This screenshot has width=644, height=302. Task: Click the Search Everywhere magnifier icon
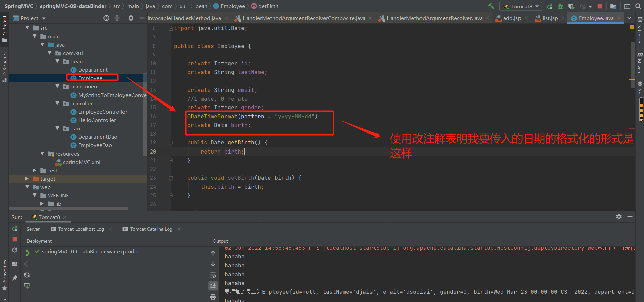(638, 6)
